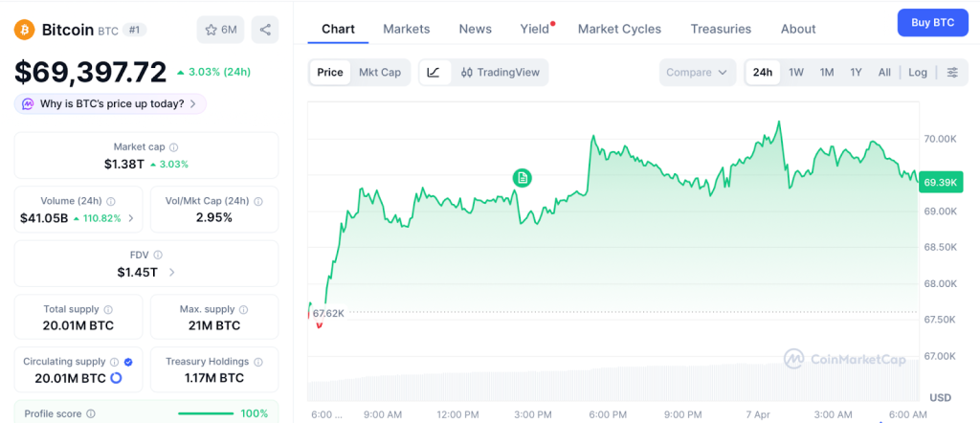Expand the FDV details chevron

[171, 273]
